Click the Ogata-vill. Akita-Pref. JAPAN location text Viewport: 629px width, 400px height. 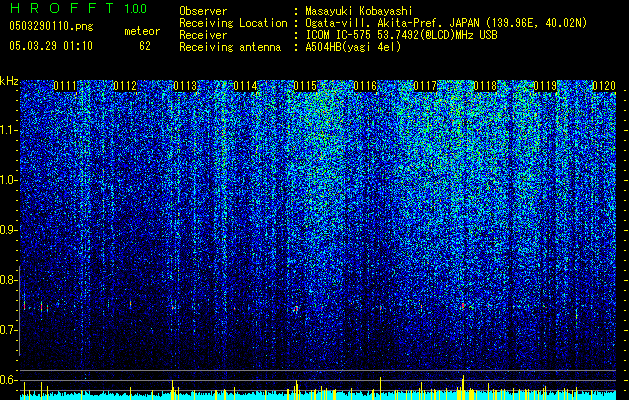tap(446, 23)
